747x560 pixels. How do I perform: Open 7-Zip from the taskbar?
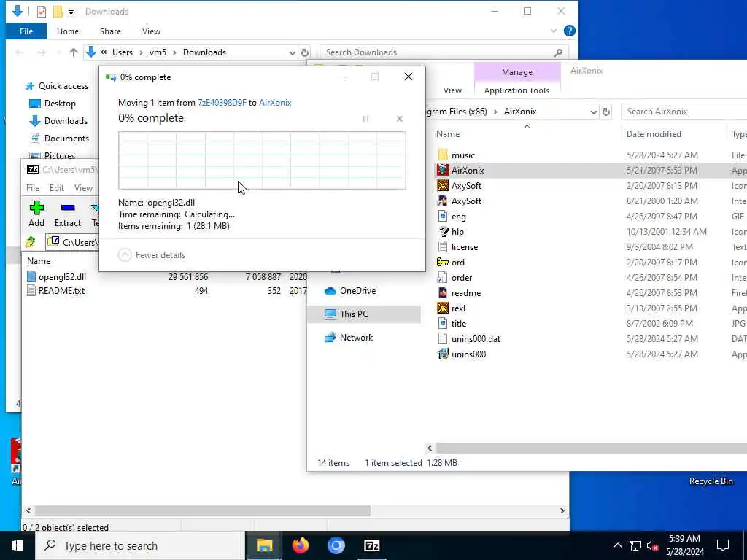(x=371, y=545)
